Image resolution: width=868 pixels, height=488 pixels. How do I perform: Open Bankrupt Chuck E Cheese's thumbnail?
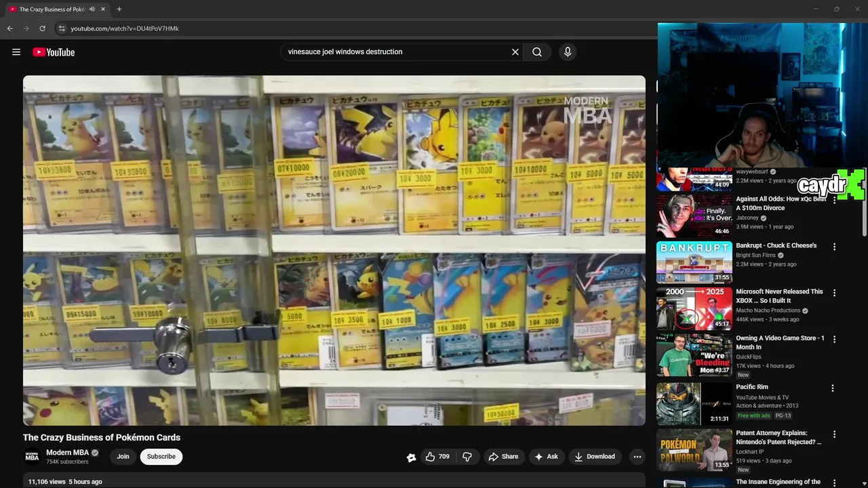[694, 262]
